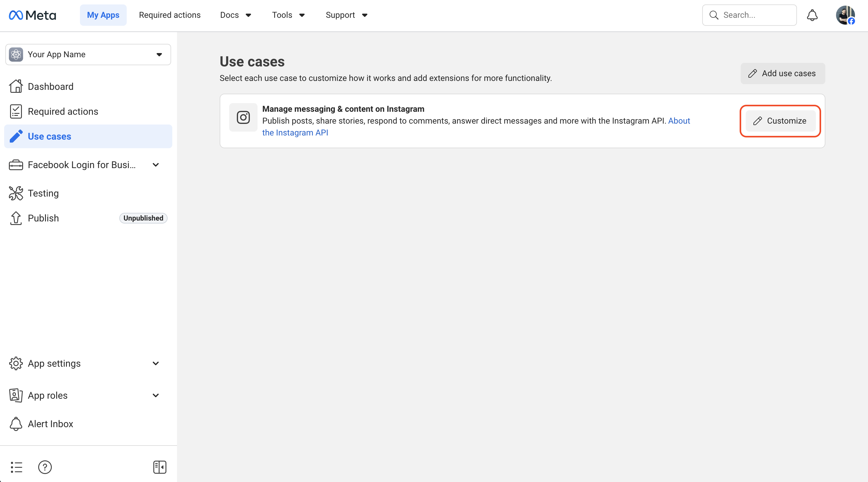
Task: Open Required actions in top navigation
Action: [170, 15]
